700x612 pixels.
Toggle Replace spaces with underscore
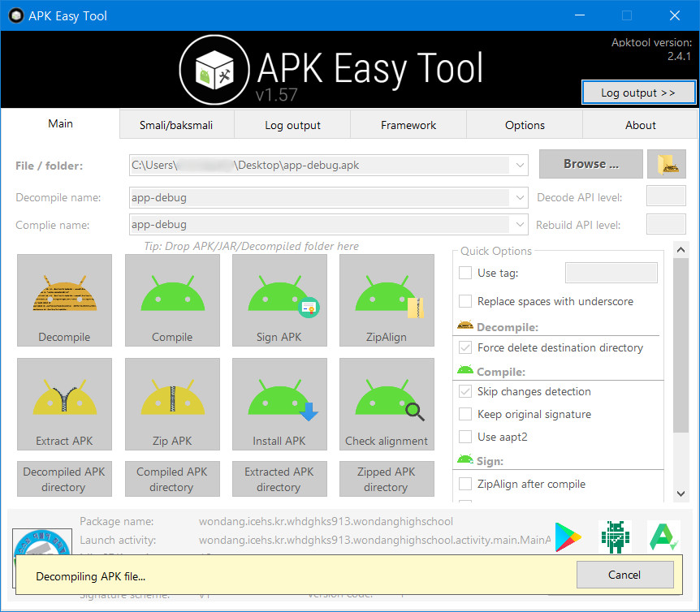tap(465, 301)
